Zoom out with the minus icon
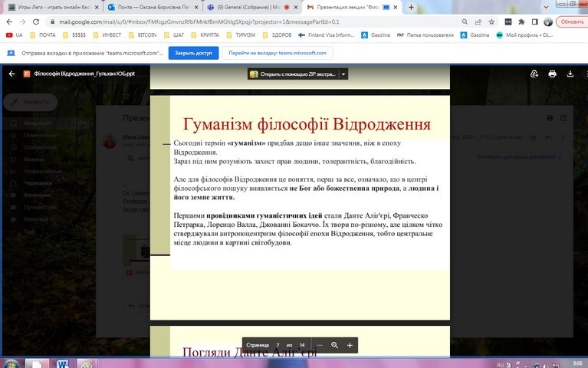 tap(320, 346)
